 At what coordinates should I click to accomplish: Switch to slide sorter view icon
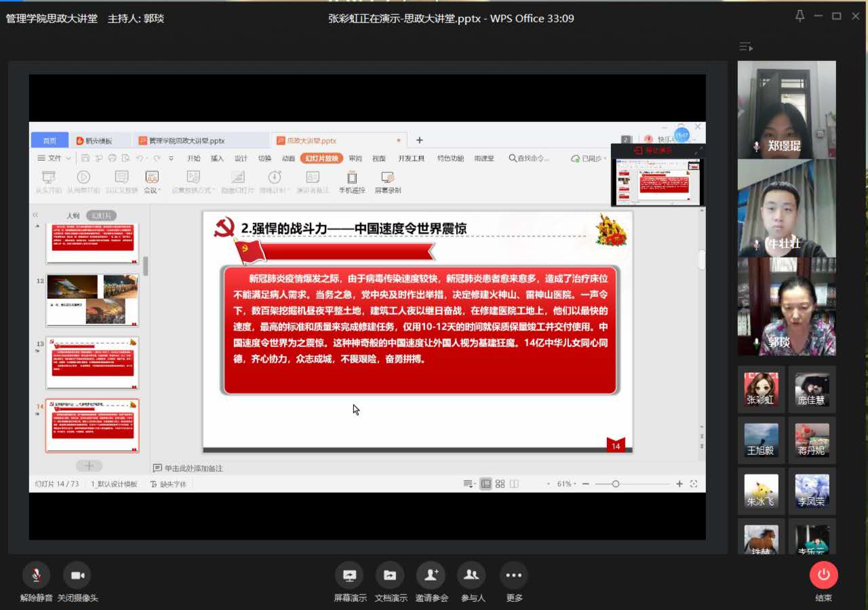[x=500, y=484]
